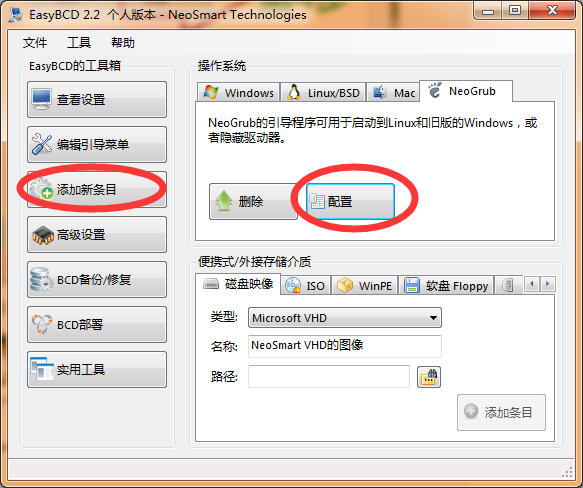Browse for path with the folder icon
This screenshot has width=583, height=488.
pyautogui.click(x=429, y=377)
